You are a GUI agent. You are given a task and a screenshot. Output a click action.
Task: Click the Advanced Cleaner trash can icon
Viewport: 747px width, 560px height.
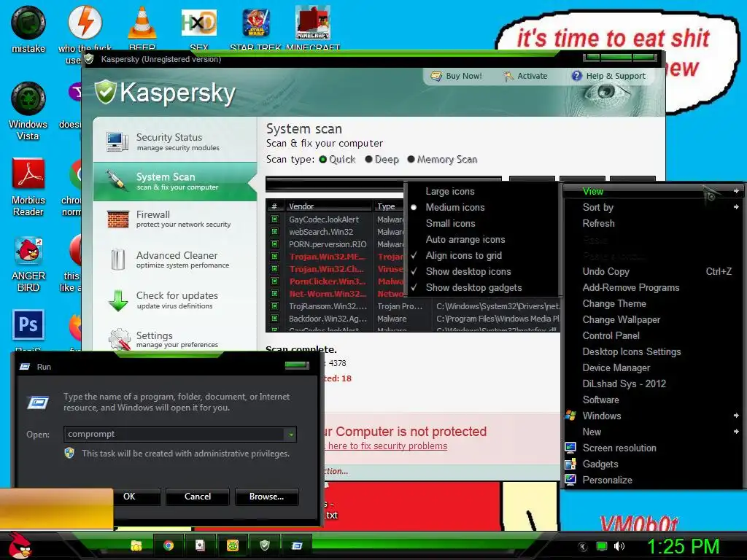click(117, 259)
